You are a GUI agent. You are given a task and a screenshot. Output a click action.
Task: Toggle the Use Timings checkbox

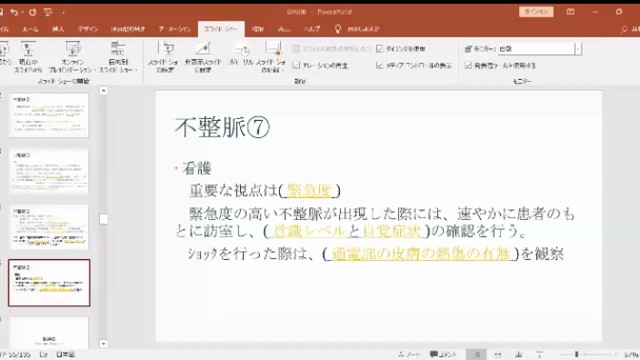tap(380, 49)
